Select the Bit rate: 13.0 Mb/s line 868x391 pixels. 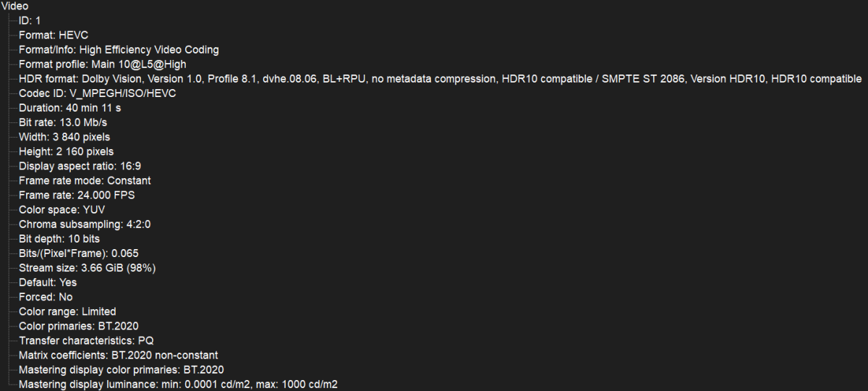[x=64, y=122]
